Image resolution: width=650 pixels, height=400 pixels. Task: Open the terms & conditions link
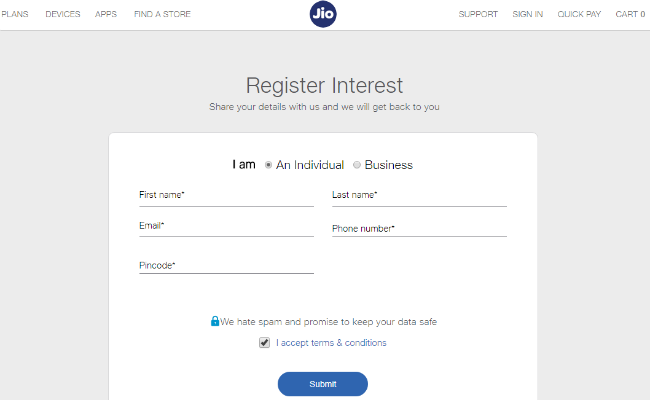pos(331,343)
